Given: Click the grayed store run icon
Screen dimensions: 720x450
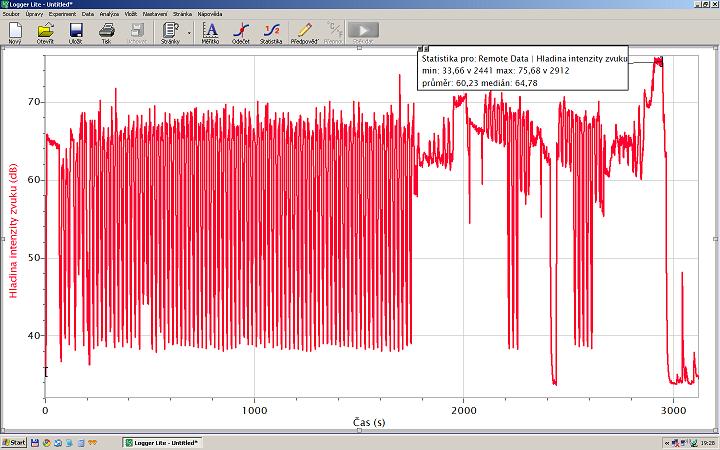Looking at the screenshot, I should pos(137,32).
